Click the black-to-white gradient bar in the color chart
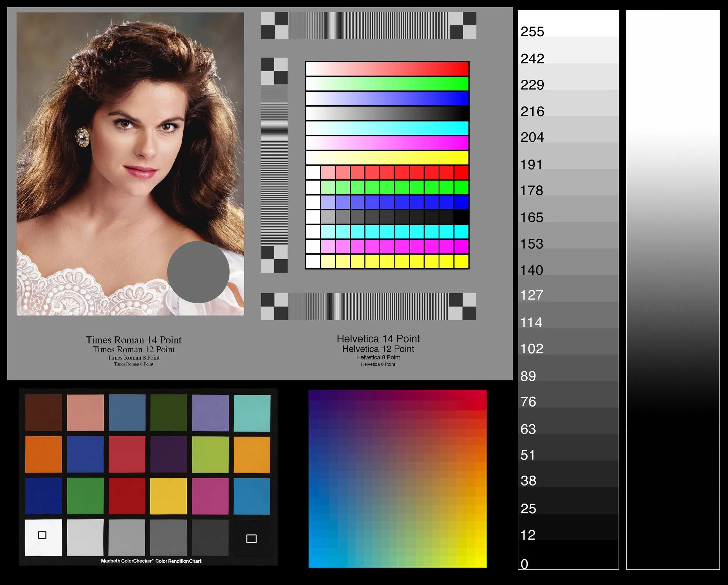This screenshot has height=585, width=728. [387, 114]
